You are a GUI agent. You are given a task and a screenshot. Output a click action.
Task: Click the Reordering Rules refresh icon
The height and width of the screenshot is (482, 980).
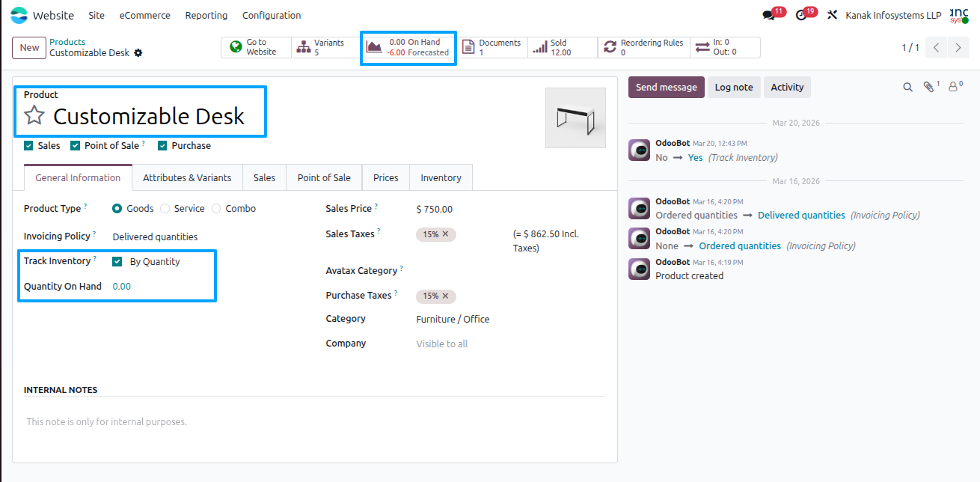tap(610, 47)
